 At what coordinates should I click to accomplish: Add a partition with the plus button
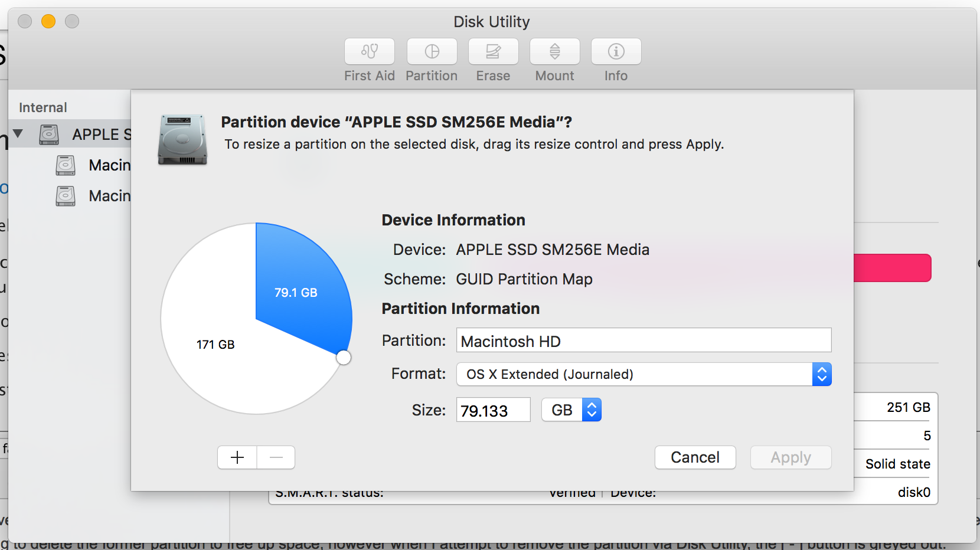tap(237, 457)
